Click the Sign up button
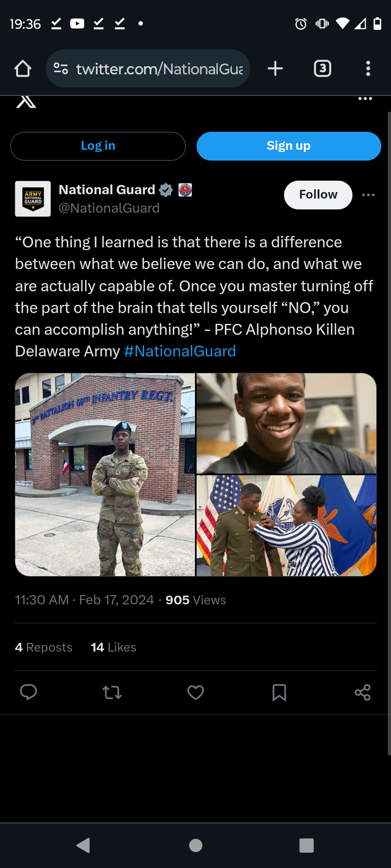The height and width of the screenshot is (868, 391). pyautogui.click(x=289, y=146)
